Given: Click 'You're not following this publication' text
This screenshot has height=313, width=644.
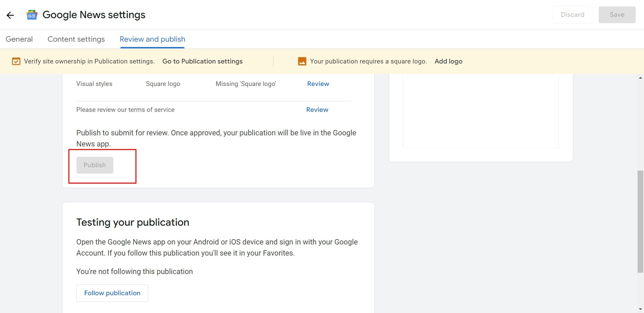Looking at the screenshot, I should [x=135, y=272].
